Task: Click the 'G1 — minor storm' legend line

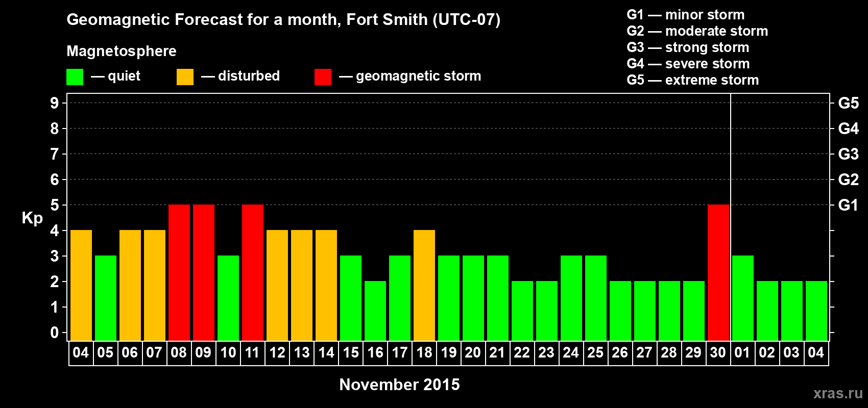Action: tap(686, 15)
